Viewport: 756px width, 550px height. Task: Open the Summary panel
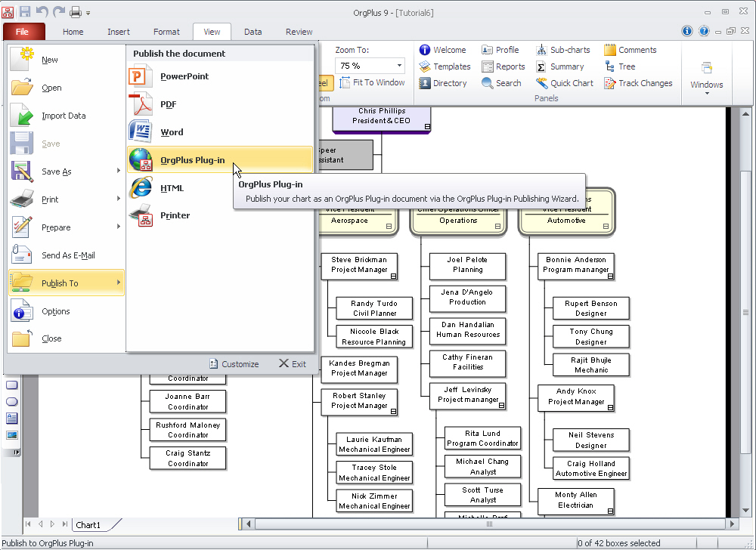[560, 66]
